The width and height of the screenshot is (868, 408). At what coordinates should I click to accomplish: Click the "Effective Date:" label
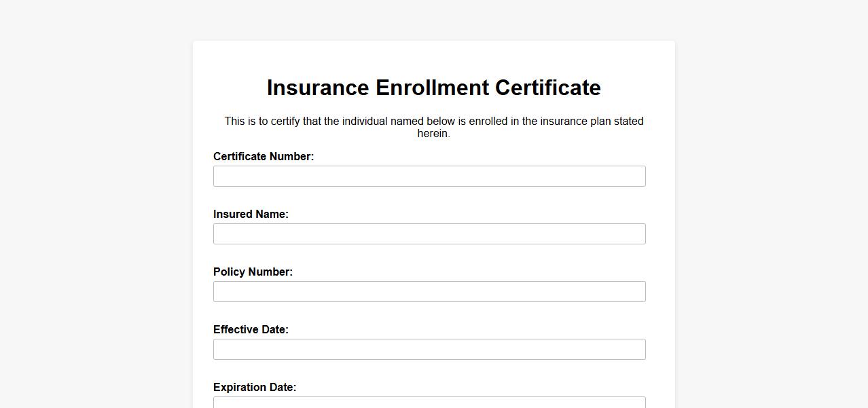[x=251, y=330]
